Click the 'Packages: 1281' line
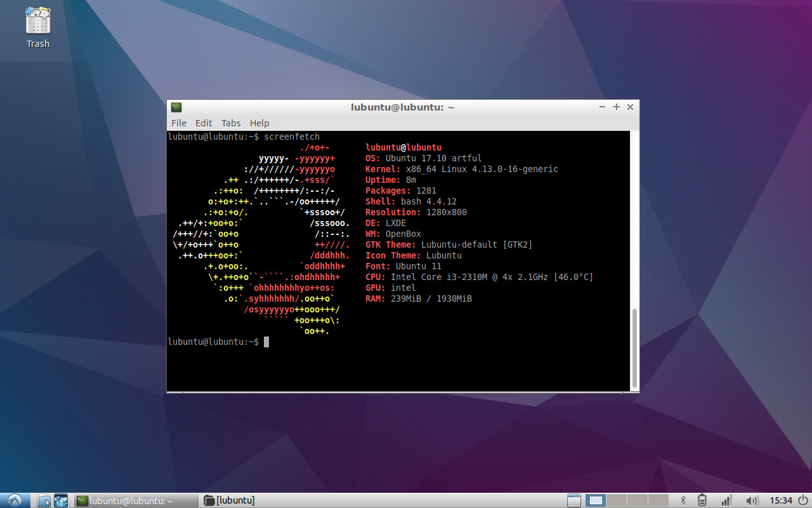 401,191
